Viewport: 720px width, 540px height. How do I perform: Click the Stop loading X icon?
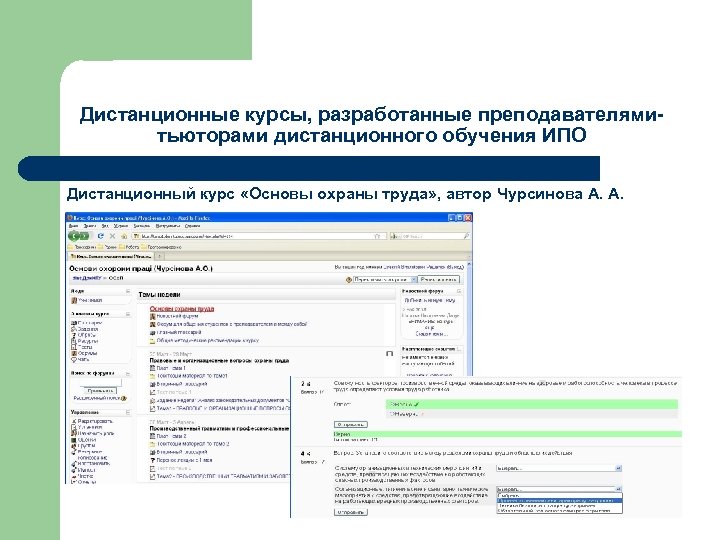click(x=112, y=236)
